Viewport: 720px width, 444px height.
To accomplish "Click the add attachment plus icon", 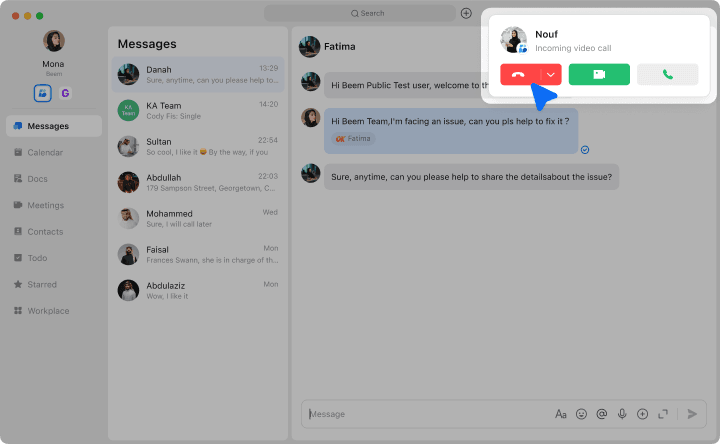I will (x=642, y=414).
